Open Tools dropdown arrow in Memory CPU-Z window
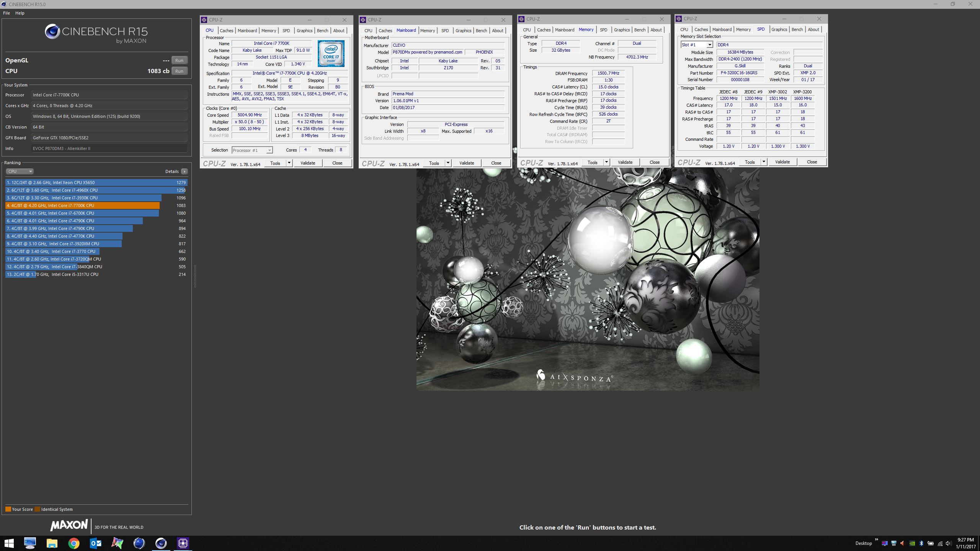Viewport: 980px width, 551px height. [606, 162]
